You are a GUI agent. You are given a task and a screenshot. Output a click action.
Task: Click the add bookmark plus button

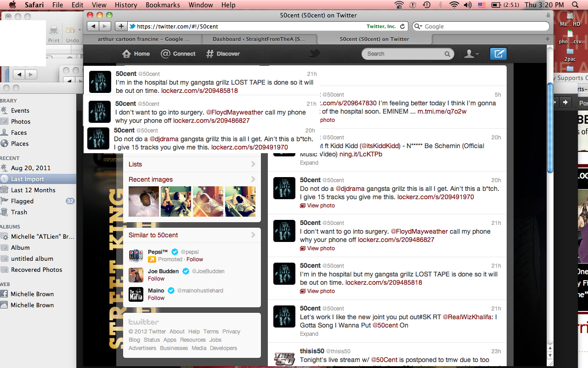(121, 26)
